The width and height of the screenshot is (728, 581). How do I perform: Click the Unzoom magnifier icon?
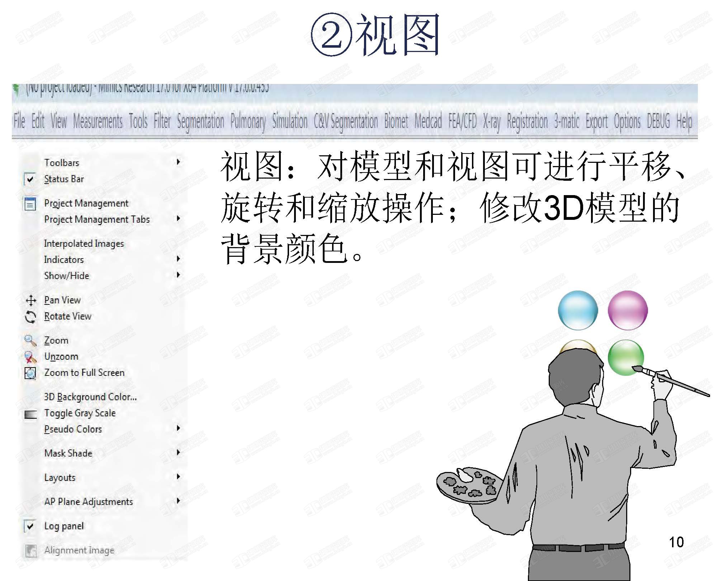(x=30, y=357)
